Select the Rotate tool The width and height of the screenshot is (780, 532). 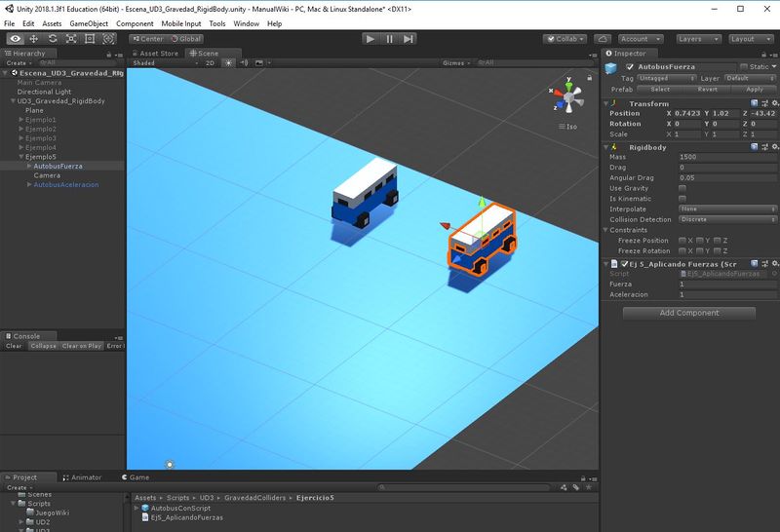(x=53, y=39)
